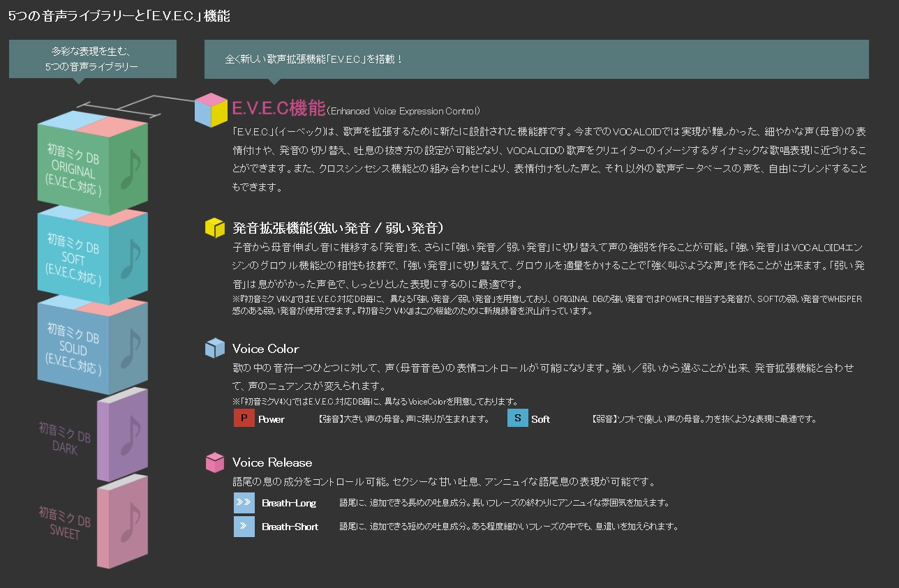Click the heading 発音拡張機能(強い発音 / 弱い発音)
The width and height of the screenshot is (899, 588).
pos(339,228)
